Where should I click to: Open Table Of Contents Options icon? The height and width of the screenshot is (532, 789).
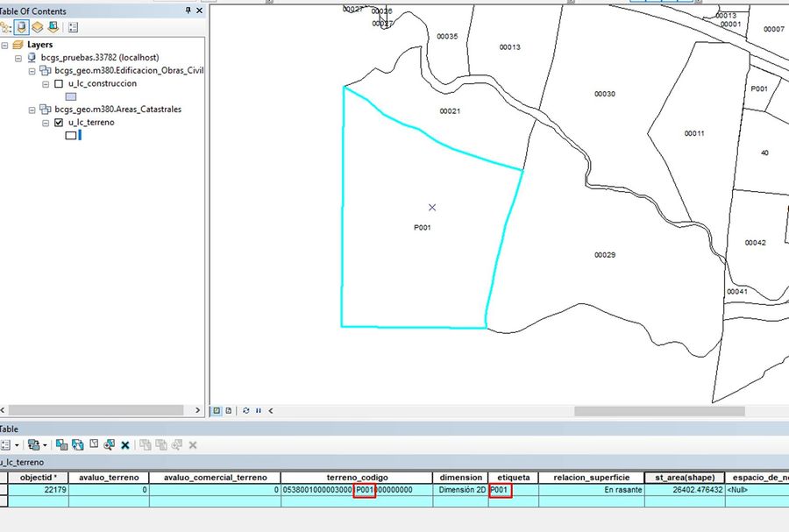[x=73, y=27]
